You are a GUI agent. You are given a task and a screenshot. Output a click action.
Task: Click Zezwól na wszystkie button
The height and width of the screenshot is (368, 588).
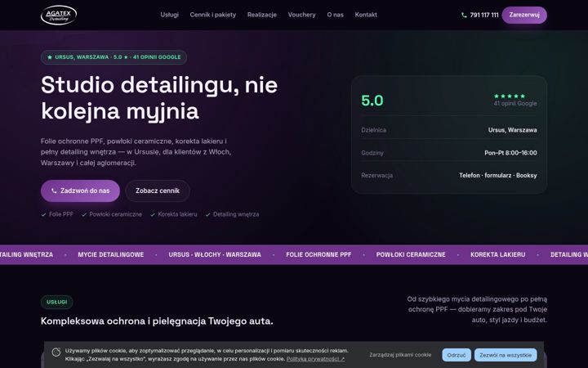point(506,355)
